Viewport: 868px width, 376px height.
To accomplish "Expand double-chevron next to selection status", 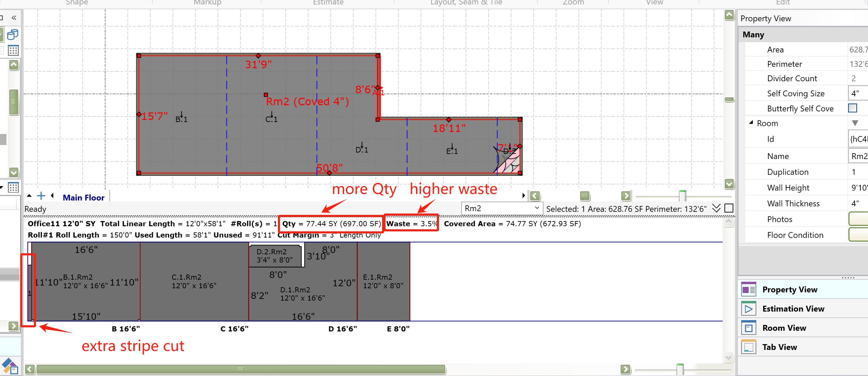I will click(716, 208).
